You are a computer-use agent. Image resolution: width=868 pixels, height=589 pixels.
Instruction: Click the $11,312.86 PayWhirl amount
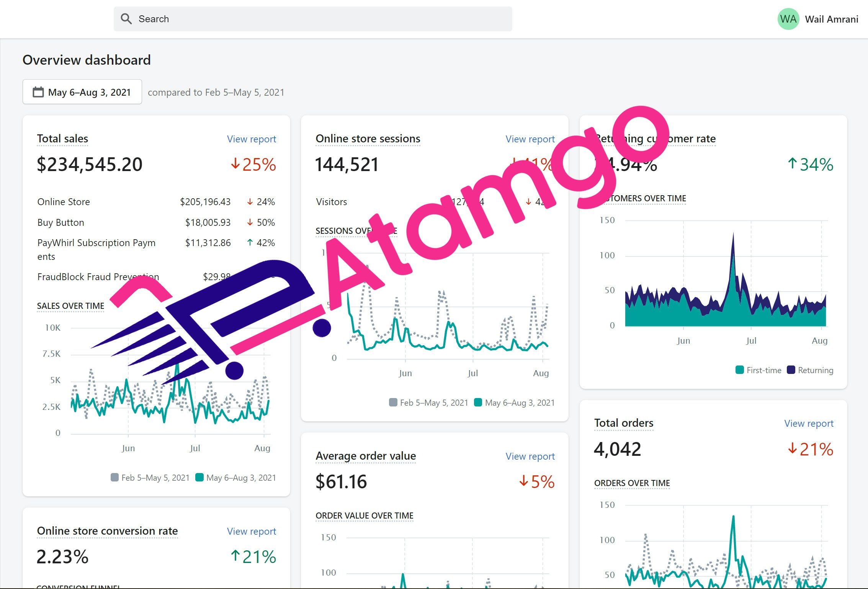pos(208,243)
